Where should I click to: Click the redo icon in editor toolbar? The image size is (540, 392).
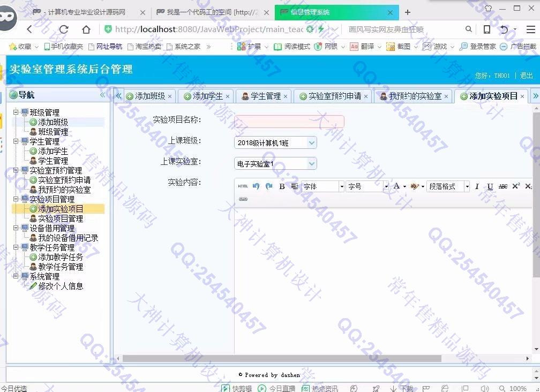pos(269,186)
